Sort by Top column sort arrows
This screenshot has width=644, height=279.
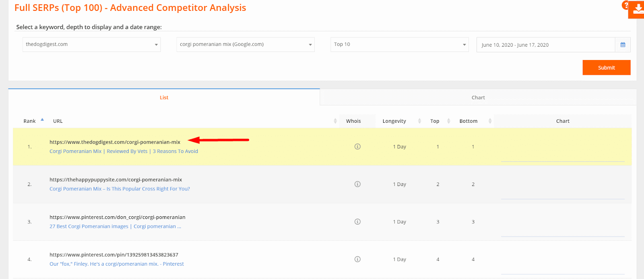click(448, 121)
